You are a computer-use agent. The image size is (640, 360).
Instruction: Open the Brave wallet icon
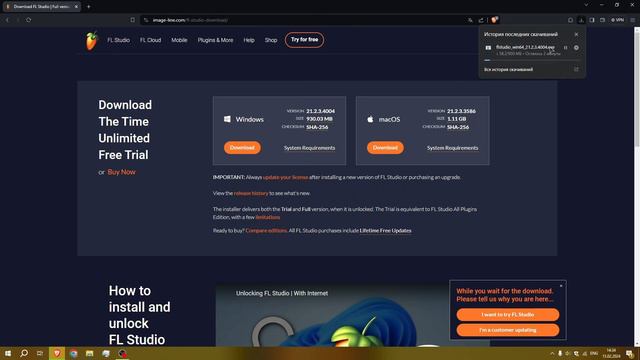(602, 20)
